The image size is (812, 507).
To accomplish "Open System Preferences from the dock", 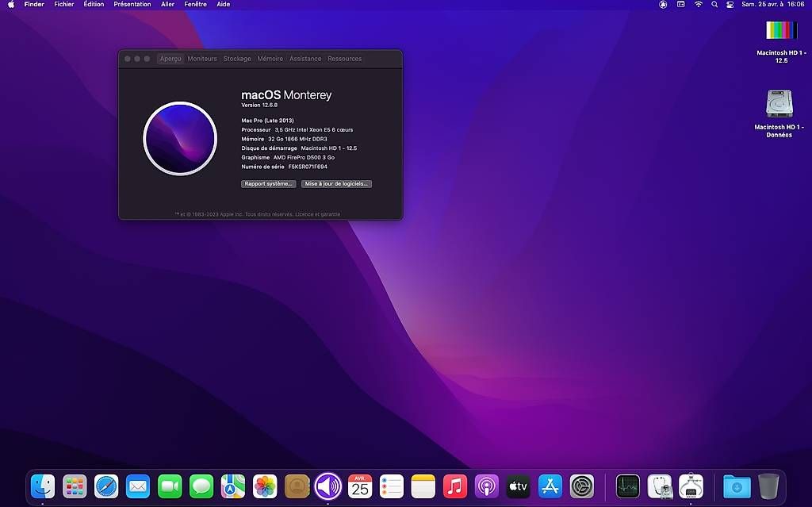I will 582,487.
